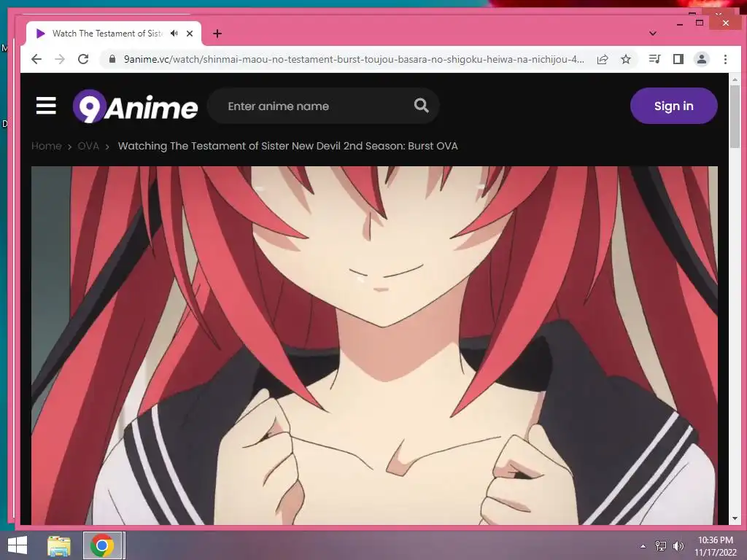Image resolution: width=747 pixels, height=560 pixels.
Task: Open the OVA breadcrumb link
Action: click(88, 146)
